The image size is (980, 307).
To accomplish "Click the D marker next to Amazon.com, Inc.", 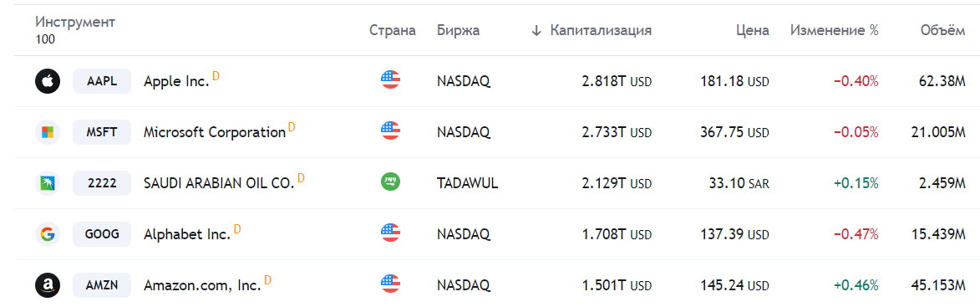I will [267, 280].
